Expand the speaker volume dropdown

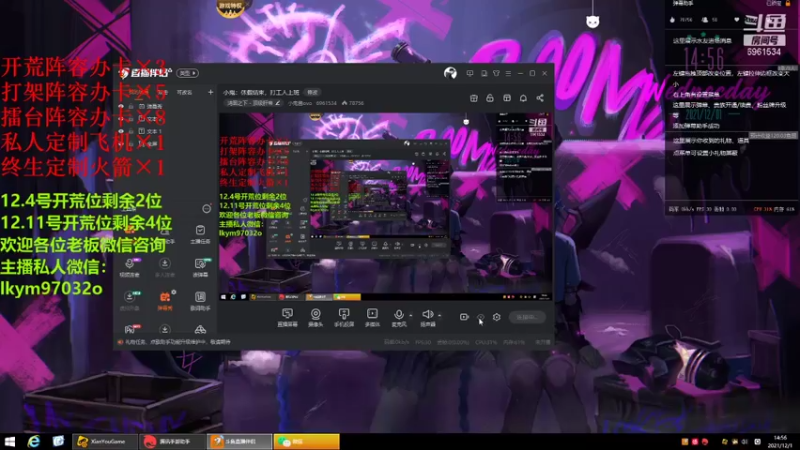pyautogui.click(x=439, y=315)
